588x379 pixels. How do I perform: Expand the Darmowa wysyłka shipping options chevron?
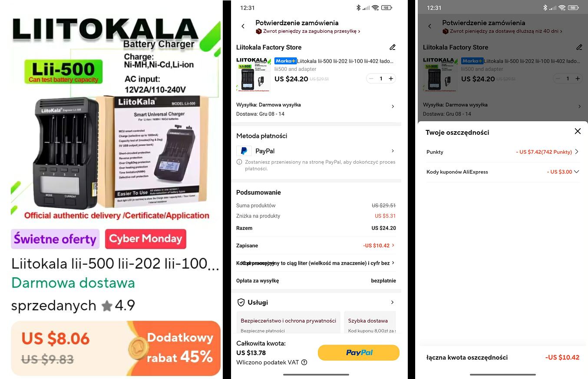(393, 106)
